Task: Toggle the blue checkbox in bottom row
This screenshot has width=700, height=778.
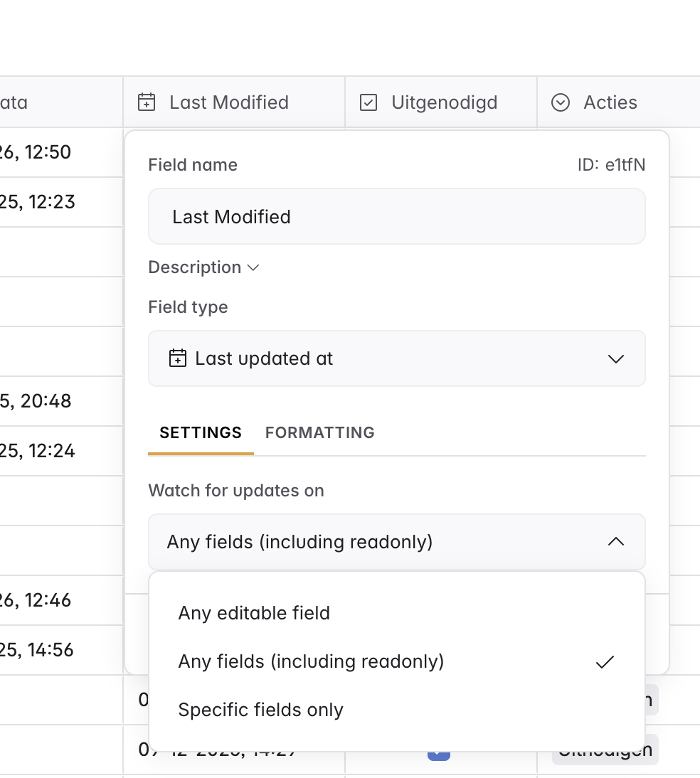Action: [439, 753]
